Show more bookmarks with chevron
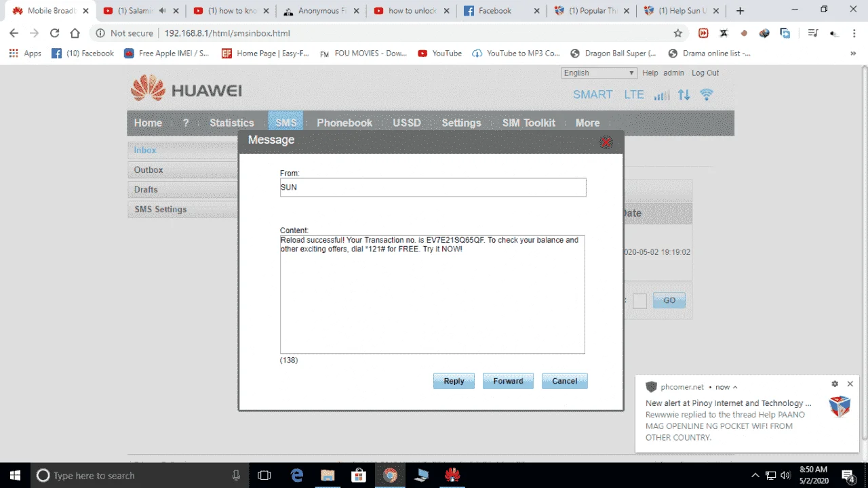The height and width of the screenshot is (488, 868). click(x=853, y=54)
